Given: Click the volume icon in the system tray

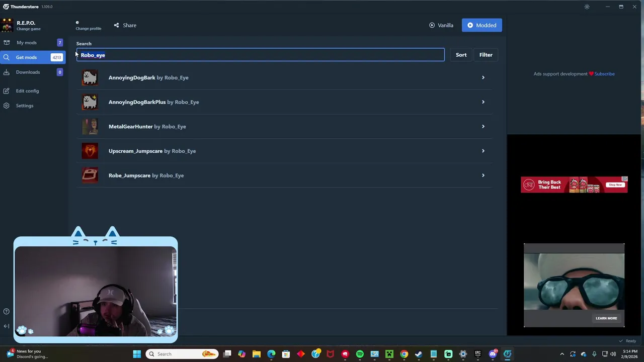Looking at the screenshot, I should 613,354.
